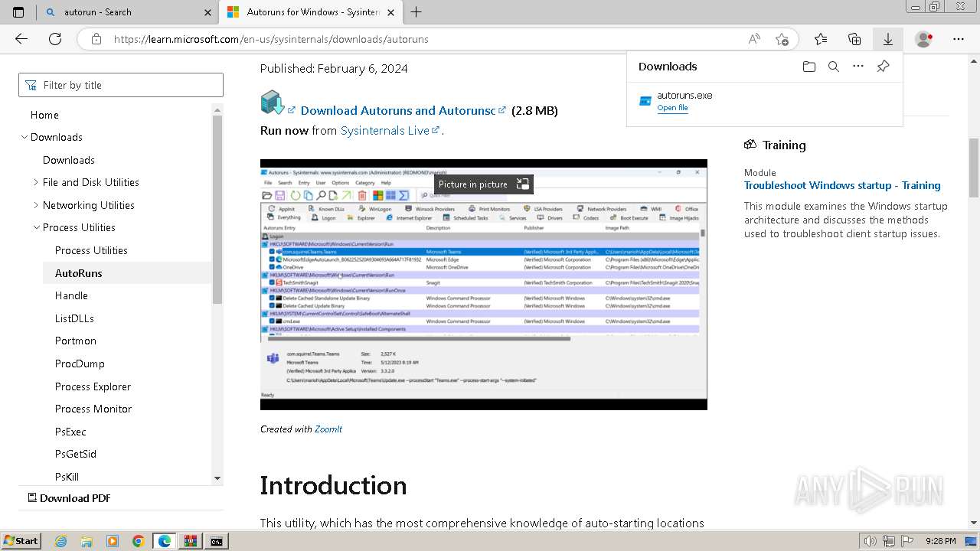Image resolution: width=980 pixels, height=551 pixels.
Task: Open Portmon in the sidebar
Action: [75, 341]
